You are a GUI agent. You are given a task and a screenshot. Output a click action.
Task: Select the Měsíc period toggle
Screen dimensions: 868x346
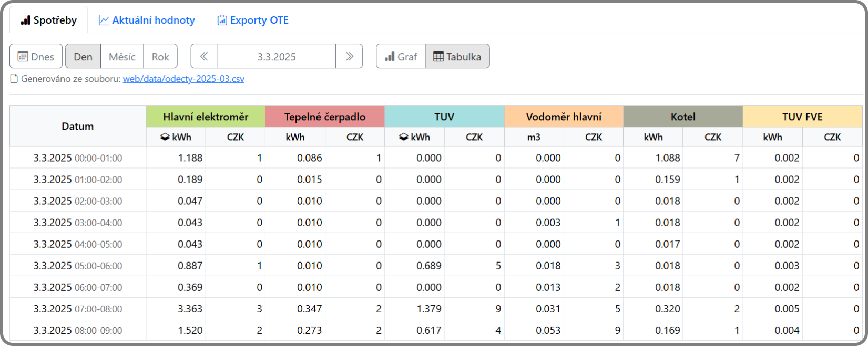coord(122,57)
